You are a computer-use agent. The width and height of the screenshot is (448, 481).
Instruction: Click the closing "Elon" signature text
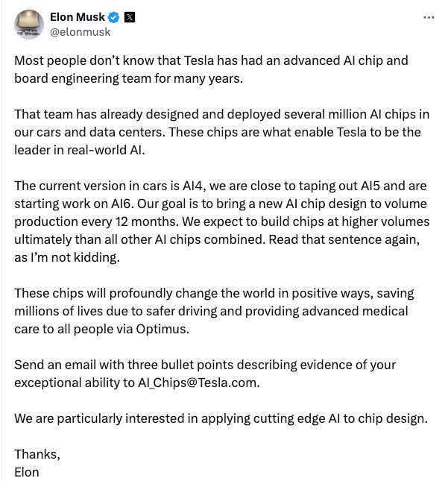[27, 472]
